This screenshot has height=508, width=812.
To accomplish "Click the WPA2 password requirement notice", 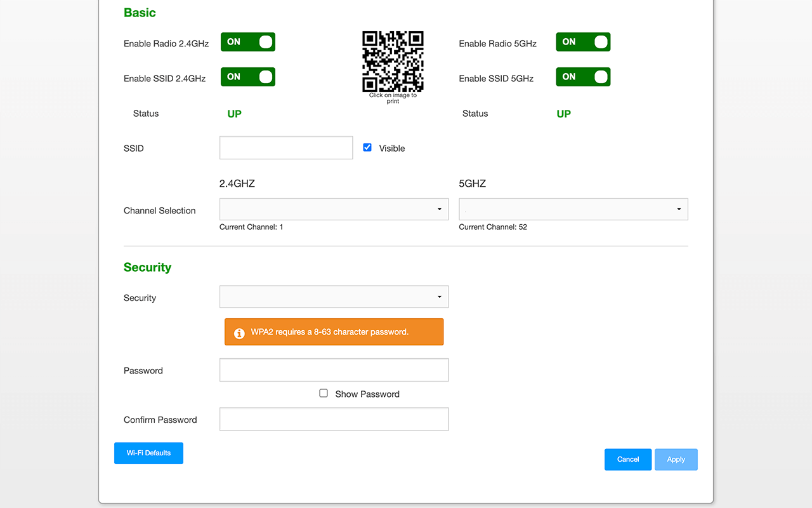I will pyautogui.click(x=334, y=332).
